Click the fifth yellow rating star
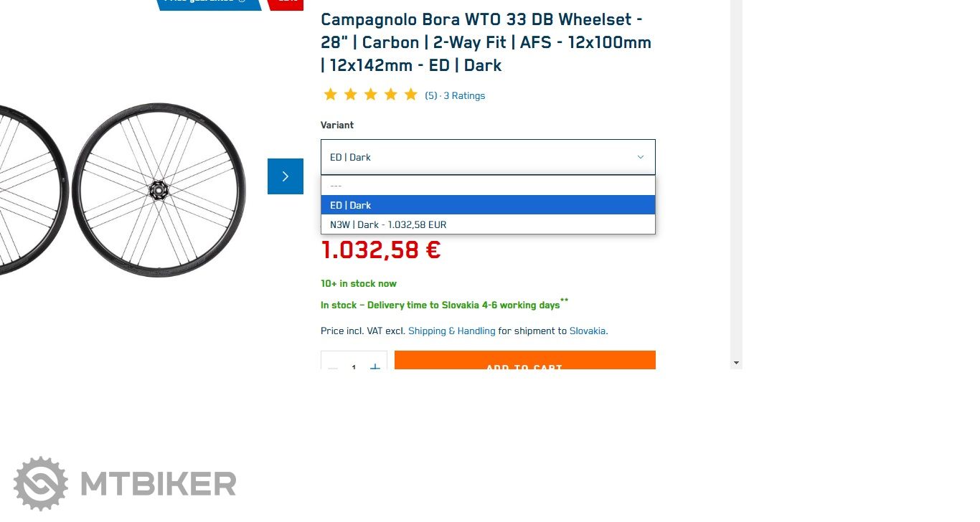This screenshot has height=522, width=980. point(410,95)
